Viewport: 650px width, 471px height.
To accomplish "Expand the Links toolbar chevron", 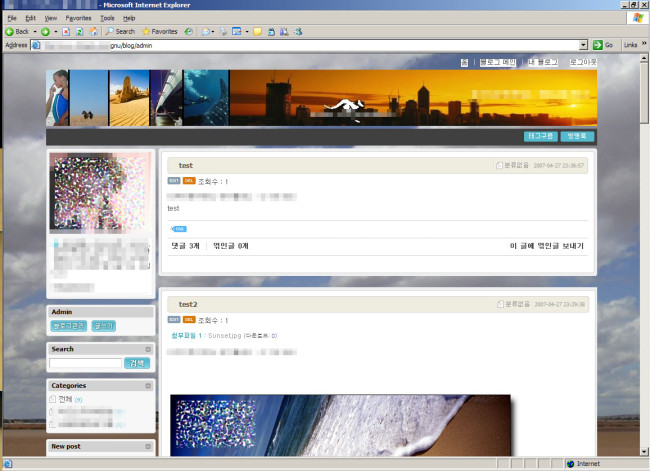I will [644, 44].
